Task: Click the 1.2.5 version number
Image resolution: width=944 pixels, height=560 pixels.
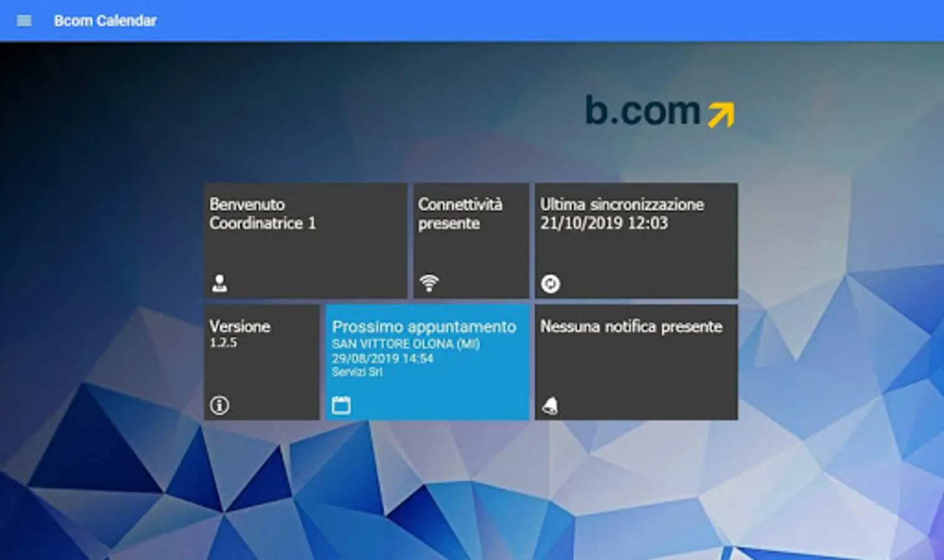Action: pos(223,343)
